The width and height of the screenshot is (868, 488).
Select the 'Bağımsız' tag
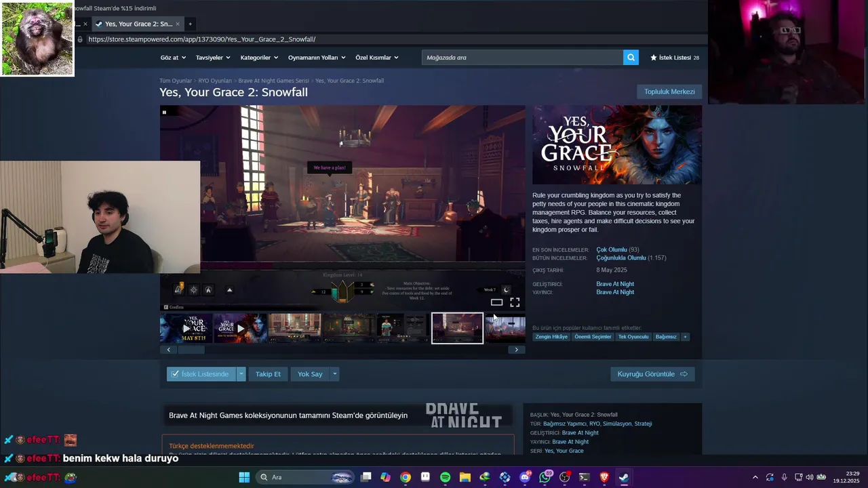pyautogui.click(x=666, y=337)
